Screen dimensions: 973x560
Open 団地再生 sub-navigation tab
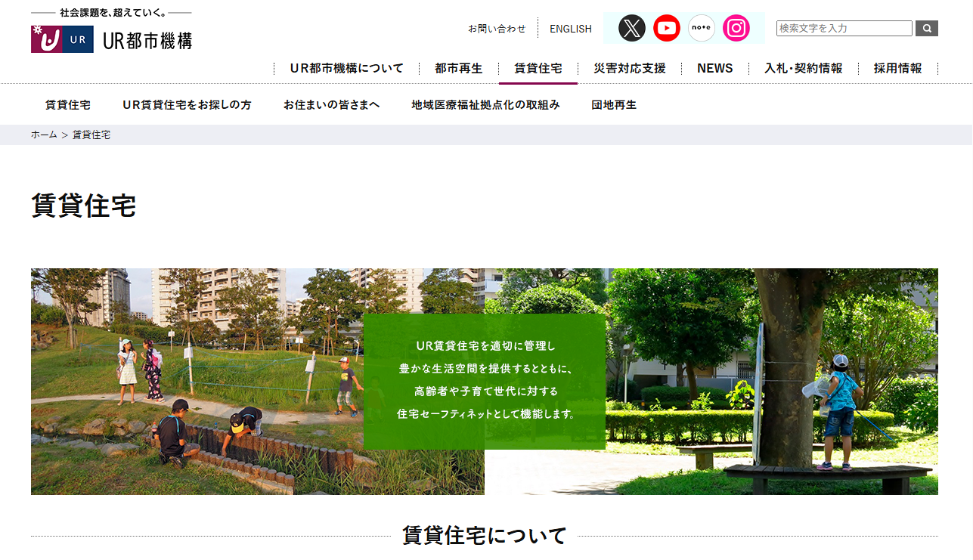click(x=613, y=105)
